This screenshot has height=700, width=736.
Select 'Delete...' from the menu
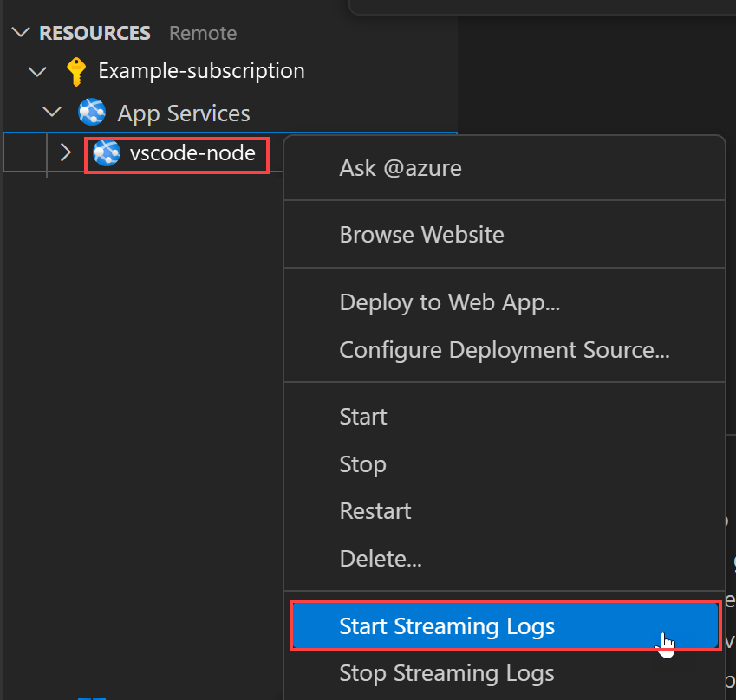tap(381, 558)
